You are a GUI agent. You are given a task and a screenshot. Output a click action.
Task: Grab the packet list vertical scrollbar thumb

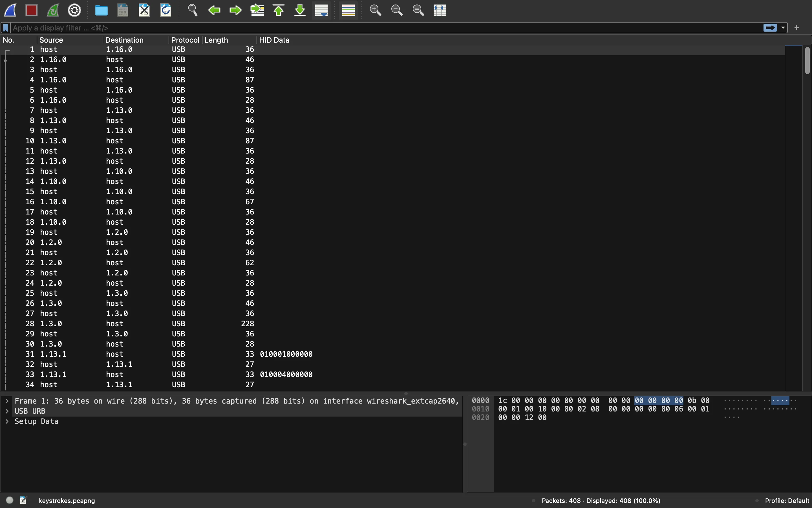coord(807,60)
